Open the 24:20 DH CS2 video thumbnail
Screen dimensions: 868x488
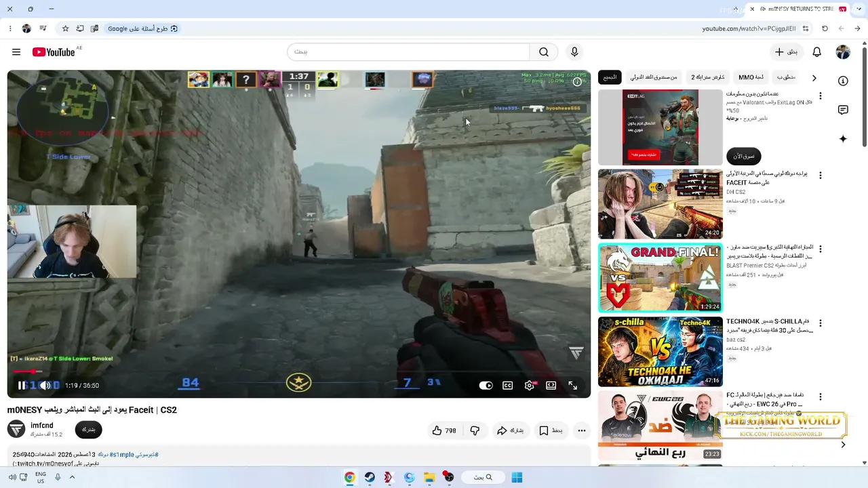660,204
